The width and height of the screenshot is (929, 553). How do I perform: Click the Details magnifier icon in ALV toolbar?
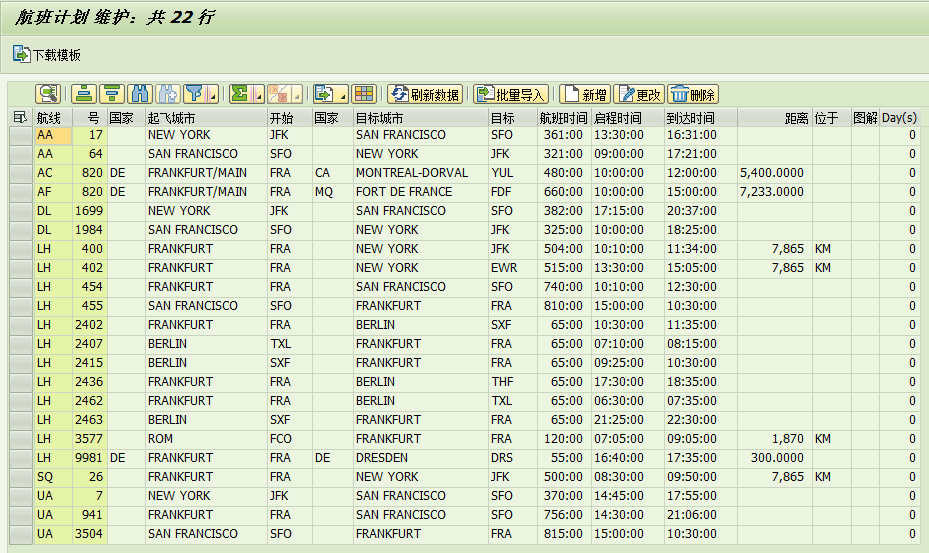click(x=47, y=94)
